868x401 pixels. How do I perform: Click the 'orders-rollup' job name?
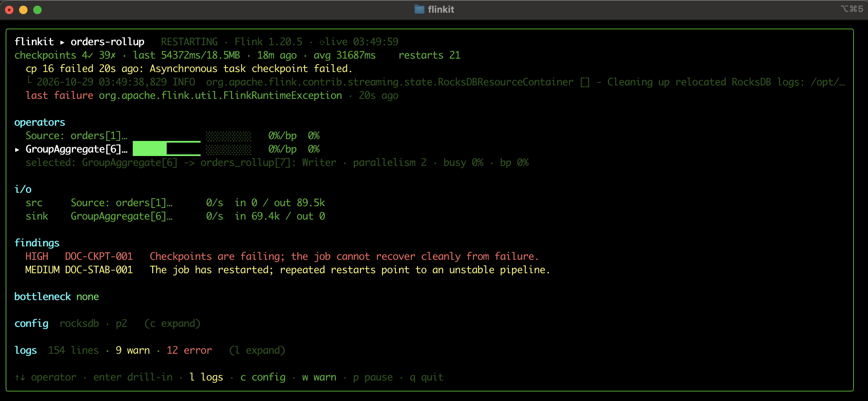[x=107, y=42]
